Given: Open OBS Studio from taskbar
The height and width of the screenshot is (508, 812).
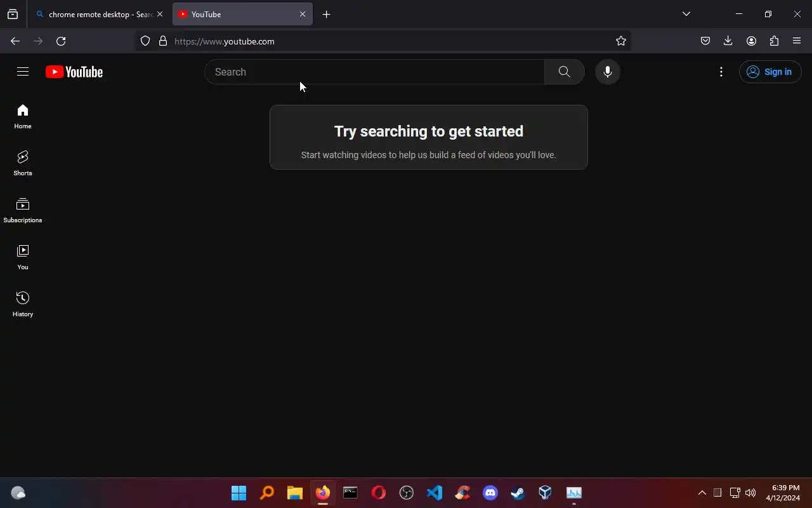Looking at the screenshot, I should pos(407,493).
